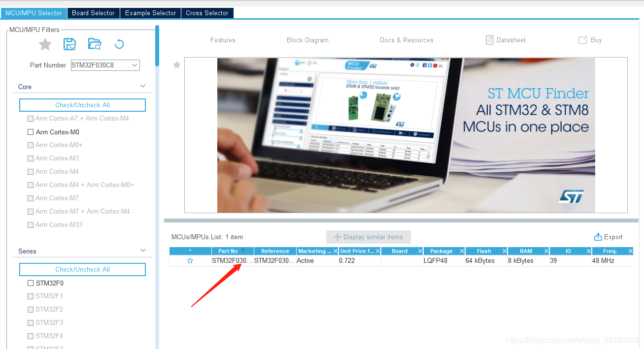Check Arm Cortex-M7 filter
The width and height of the screenshot is (644, 349).
[x=31, y=198]
